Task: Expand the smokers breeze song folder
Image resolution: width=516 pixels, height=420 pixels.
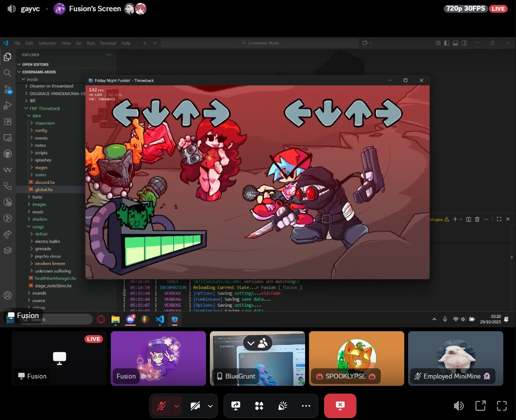Action: 50,263
